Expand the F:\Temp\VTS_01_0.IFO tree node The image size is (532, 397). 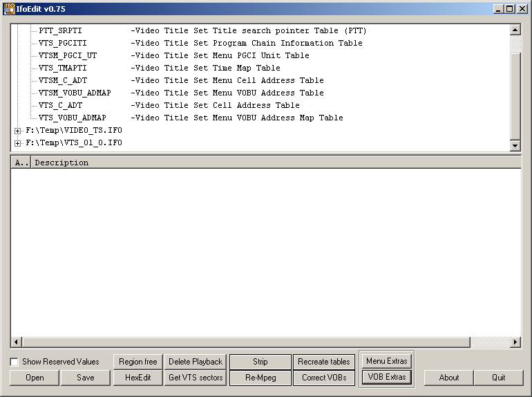(x=17, y=143)
